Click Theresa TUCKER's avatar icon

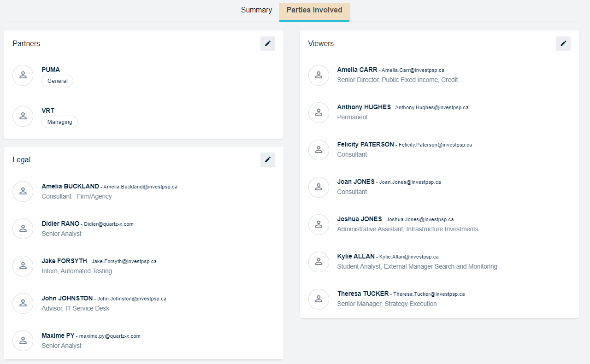click(x=318, y=299)
